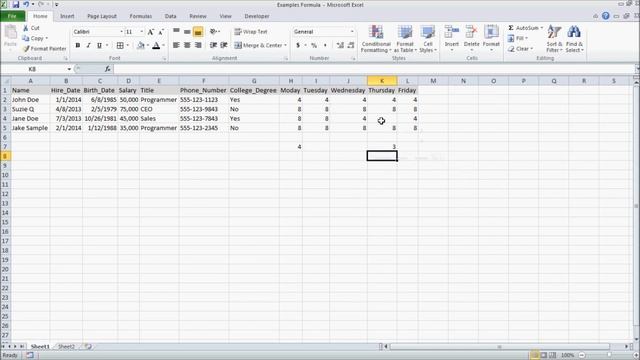This screenshot has width=640, height=360.
Task: Click the zoom slider in status bar
Action: coord(608,355)
